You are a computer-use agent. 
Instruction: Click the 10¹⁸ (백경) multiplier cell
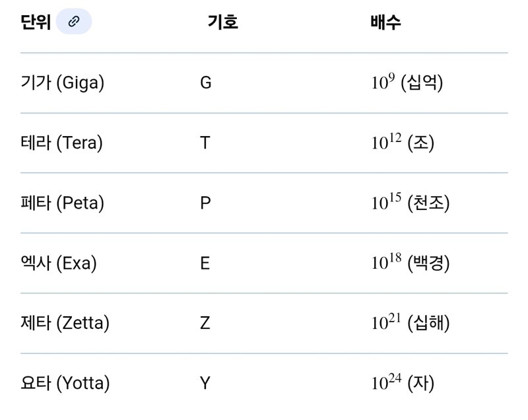click(410, 263)
